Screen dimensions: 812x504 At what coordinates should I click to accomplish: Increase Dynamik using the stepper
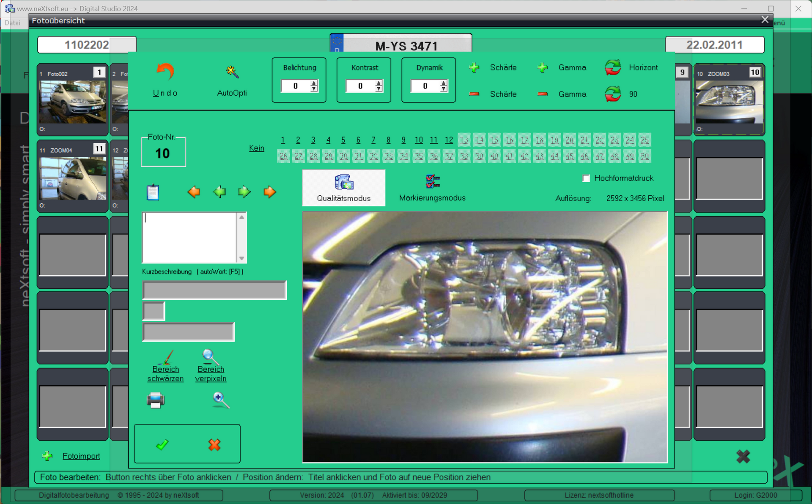tap(444, 83)
